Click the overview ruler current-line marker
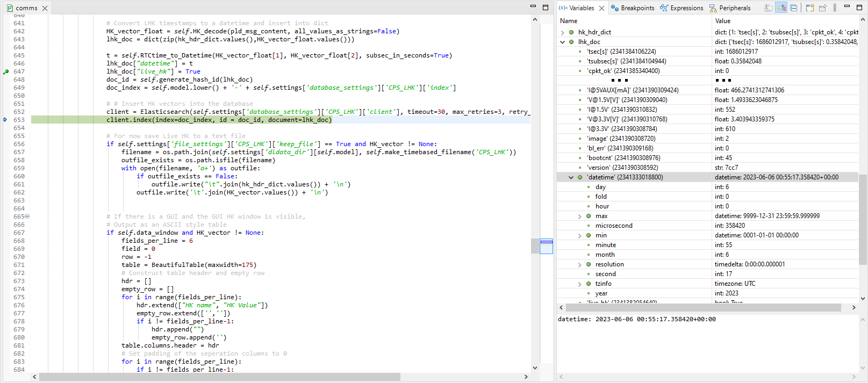The height and width of the screenshot is (383, 868). (546, 242)
